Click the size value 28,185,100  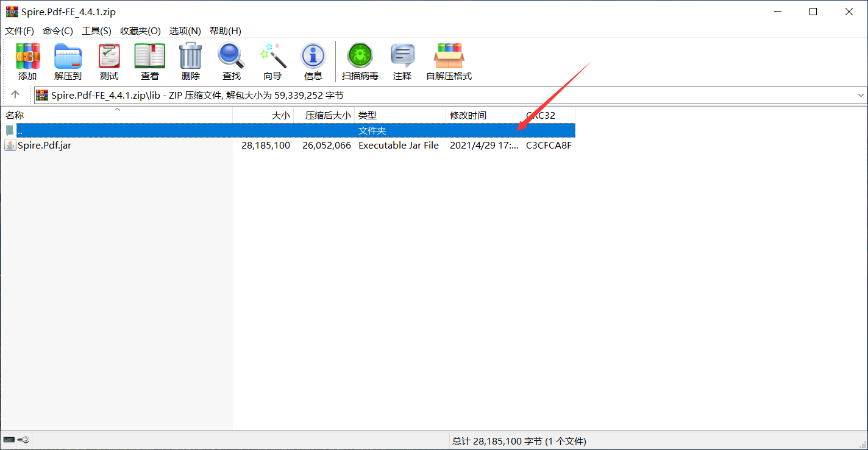266,146
